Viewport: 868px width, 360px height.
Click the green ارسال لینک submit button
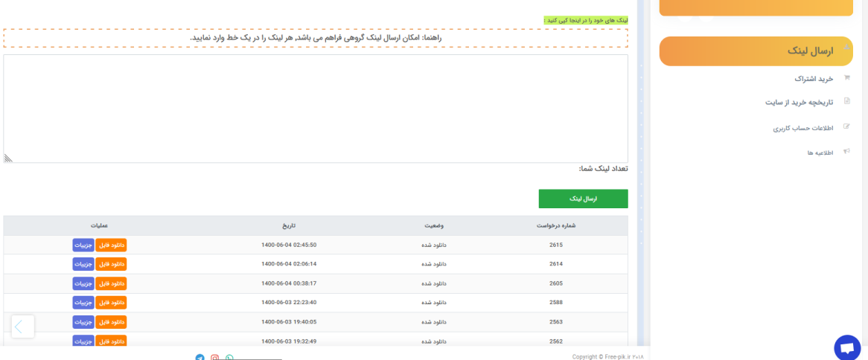coord(584,199)
